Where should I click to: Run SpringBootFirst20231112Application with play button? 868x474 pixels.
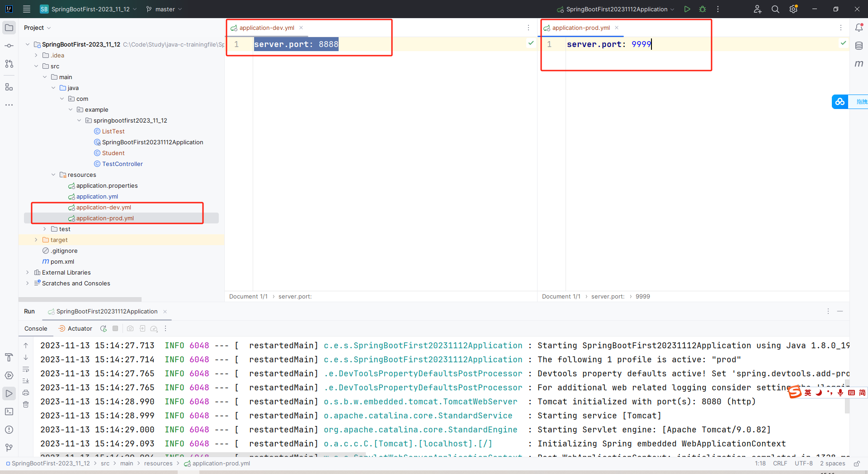tap(687, 9)
